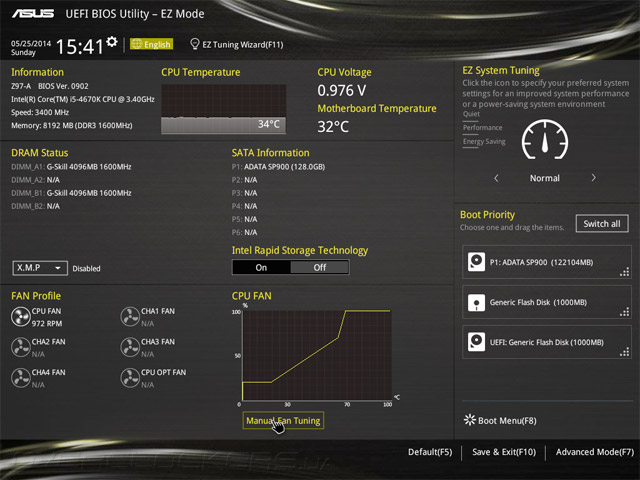This screenshot has width=640, height=480.
Task: Click SATA P6: N/A row
Action: pos(244,232)
